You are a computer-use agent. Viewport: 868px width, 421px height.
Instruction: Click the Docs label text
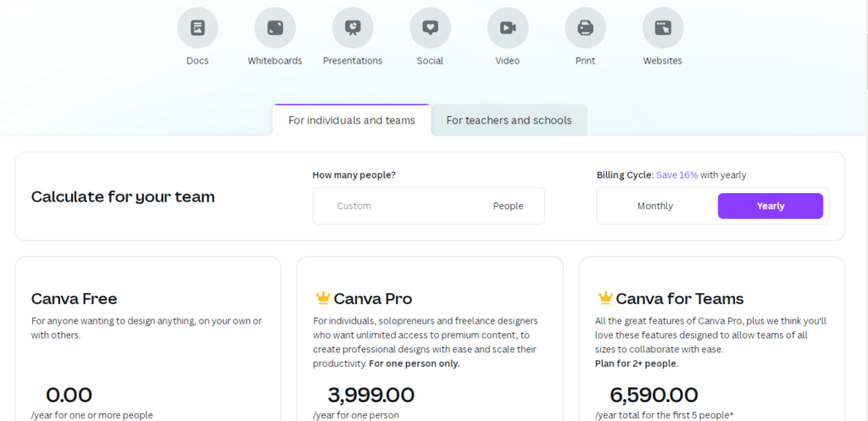pos(198,61)
